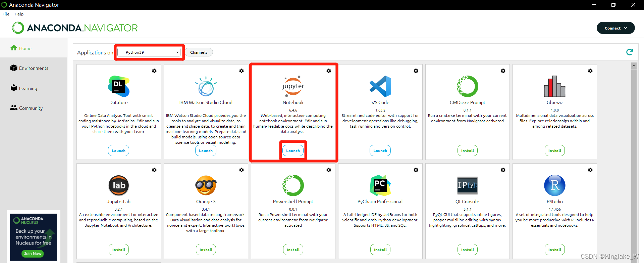
Task: Install Qt Console
Action: click(468, 250)
